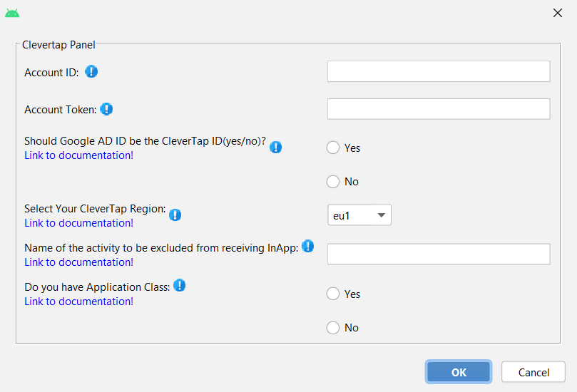Open documentation link under Google AD ID
Image resolution: width=577 pixels, height=392 pixels.
pos(78,155)
